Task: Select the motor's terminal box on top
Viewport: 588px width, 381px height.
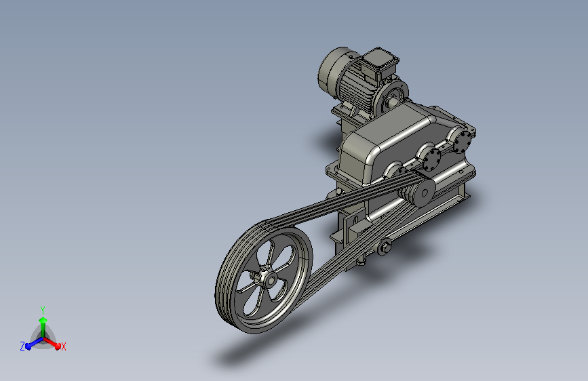Action: coord(379,62)
